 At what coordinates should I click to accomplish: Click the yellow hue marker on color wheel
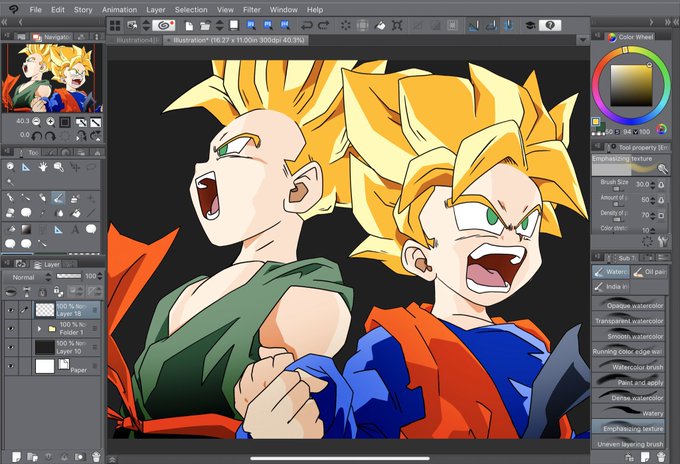(625, 50)
